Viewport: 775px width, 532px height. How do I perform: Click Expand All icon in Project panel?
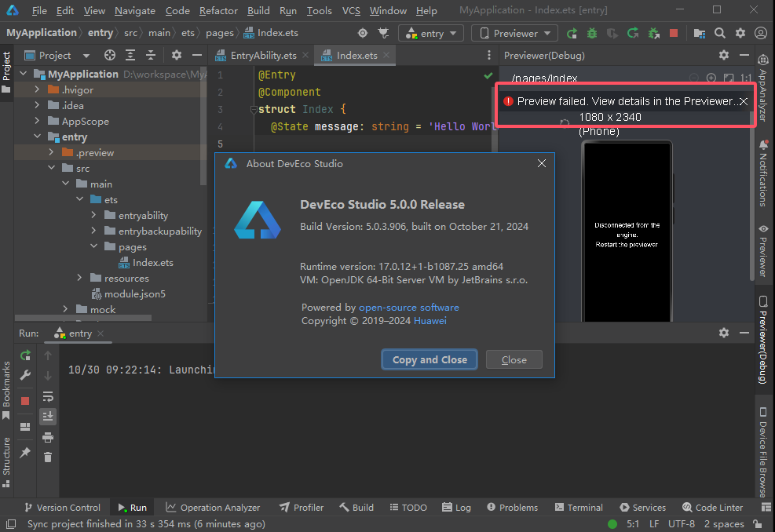pyautogui.click(x=130, y=56)
